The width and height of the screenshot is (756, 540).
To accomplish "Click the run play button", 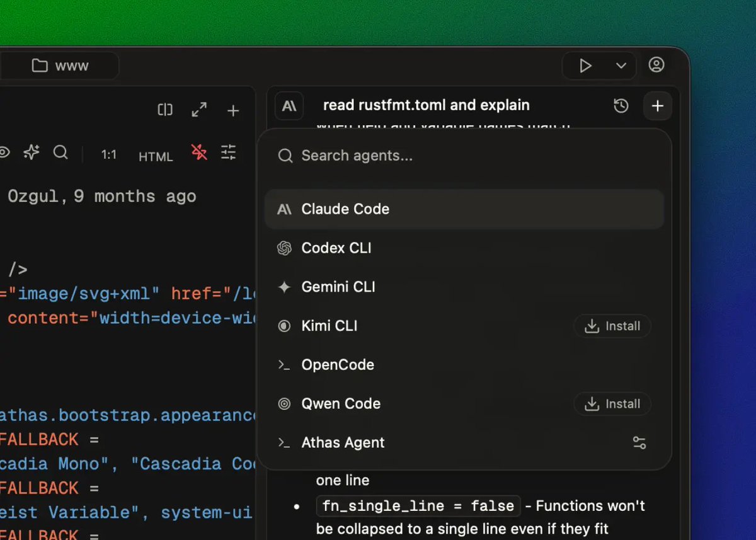I will [x=585, y=66].
